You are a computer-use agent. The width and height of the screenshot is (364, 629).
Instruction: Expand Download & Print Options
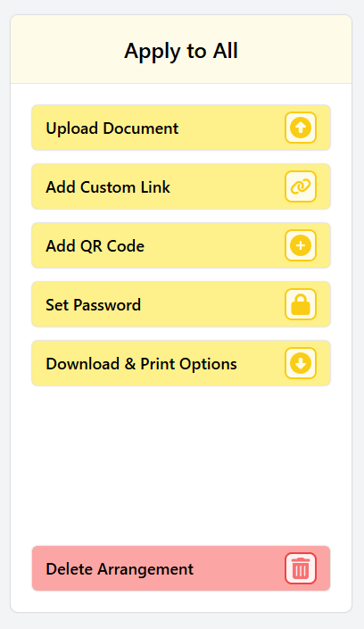181,363
